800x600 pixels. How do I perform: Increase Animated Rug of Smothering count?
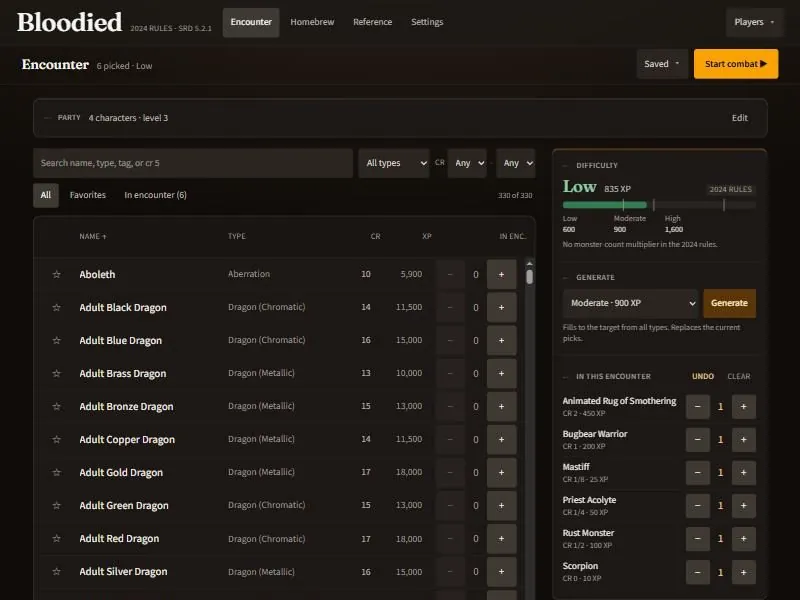pyautogui.click(x=743, y=407)
